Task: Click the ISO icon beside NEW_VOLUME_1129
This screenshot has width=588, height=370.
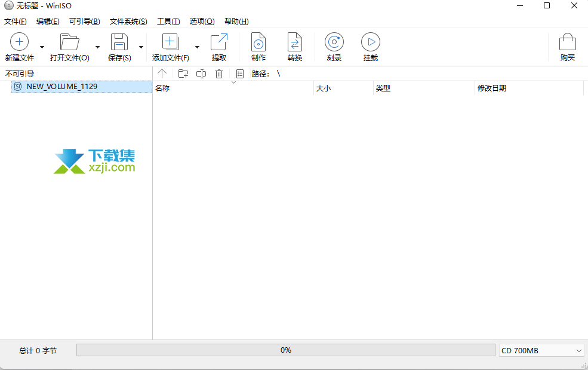Action: [x=18, y=87]
